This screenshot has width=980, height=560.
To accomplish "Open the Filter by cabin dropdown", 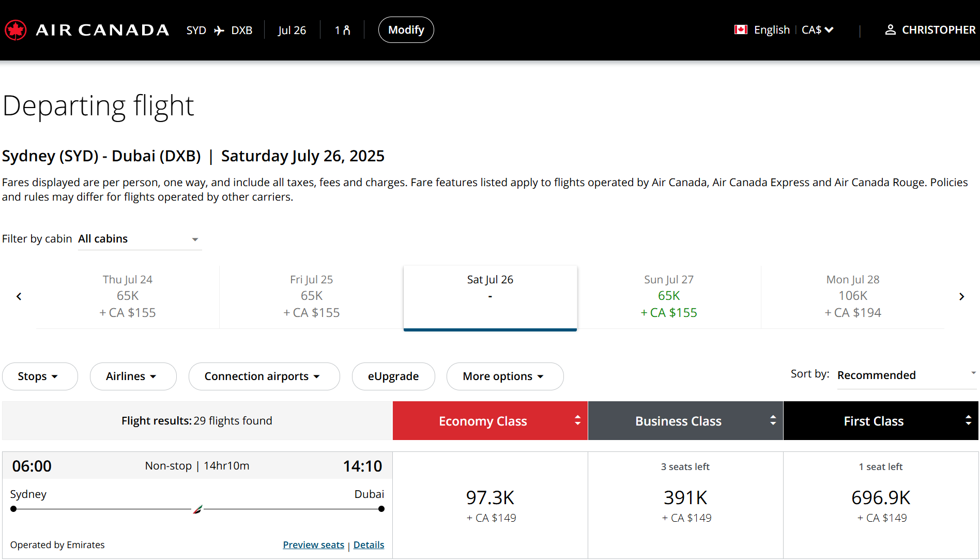I will click(140, 239).
